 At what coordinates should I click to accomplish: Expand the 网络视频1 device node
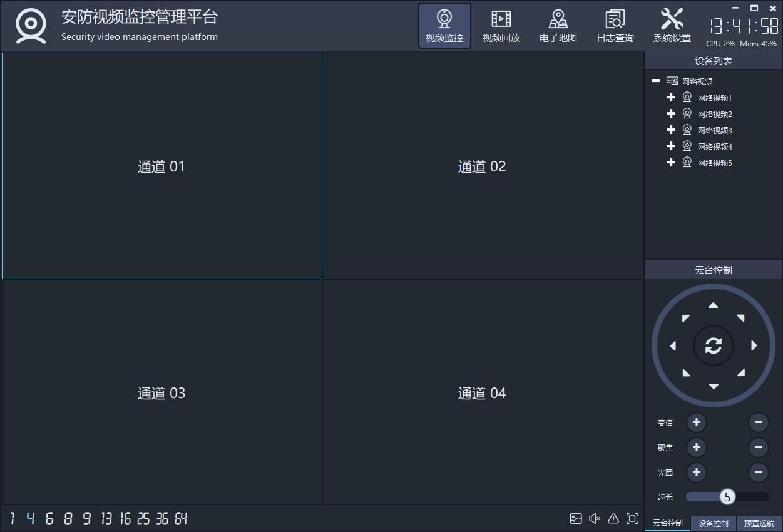tap(671, 97)
